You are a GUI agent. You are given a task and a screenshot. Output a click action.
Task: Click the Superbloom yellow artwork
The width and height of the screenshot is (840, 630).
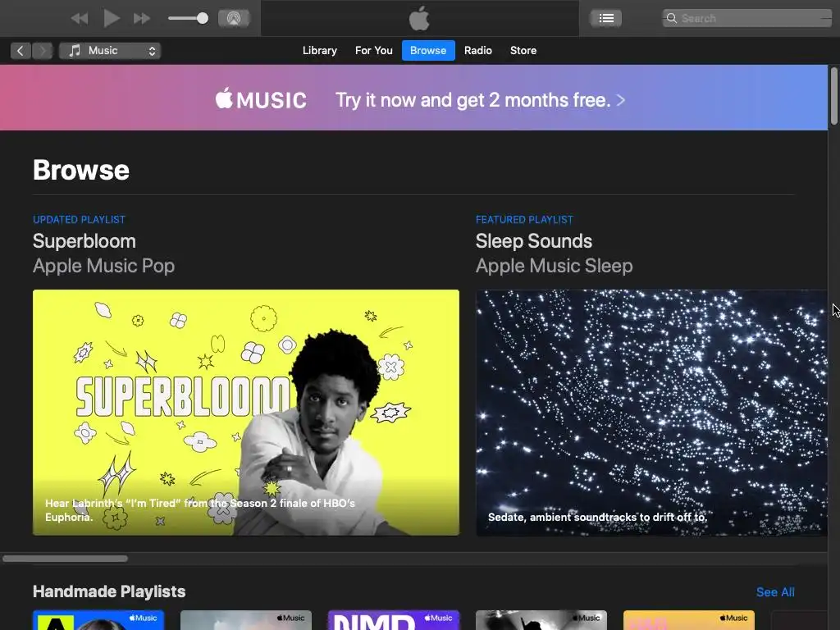[x=246, y=413]
